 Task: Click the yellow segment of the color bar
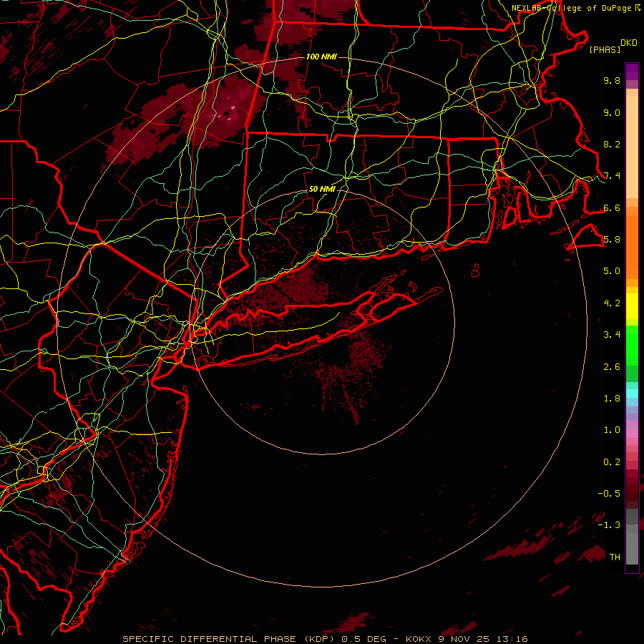[x=632, y=306]
